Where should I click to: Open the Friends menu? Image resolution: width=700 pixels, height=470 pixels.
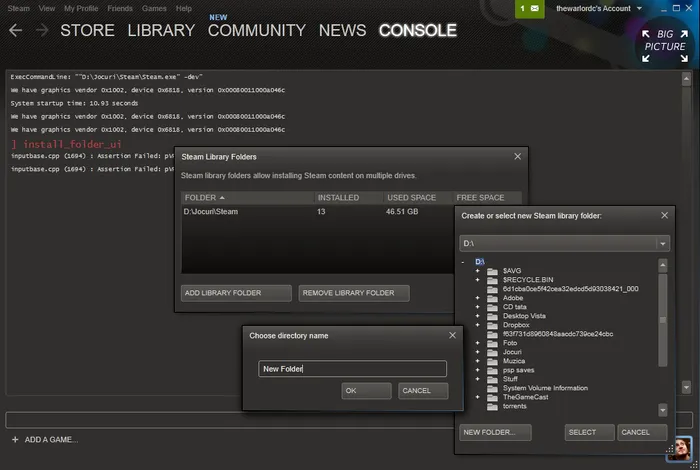click(120, 8)
